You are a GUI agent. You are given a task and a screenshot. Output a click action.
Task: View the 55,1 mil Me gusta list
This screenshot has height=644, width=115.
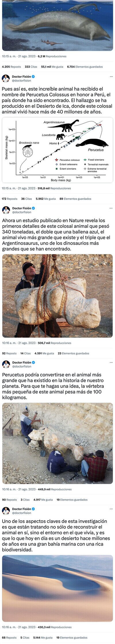tap(52, 67)
